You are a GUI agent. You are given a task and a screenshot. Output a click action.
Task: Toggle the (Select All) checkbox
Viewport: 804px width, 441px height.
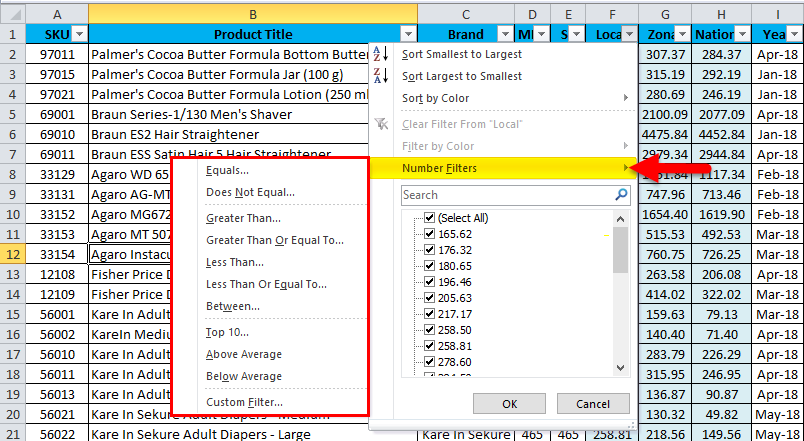coord(430,218)
